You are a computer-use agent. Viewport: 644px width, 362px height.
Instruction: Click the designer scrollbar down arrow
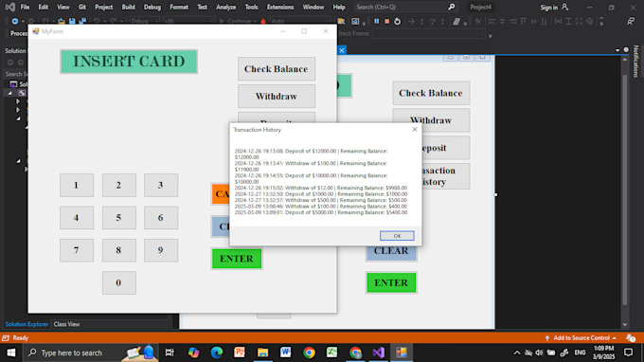(625, 325)
